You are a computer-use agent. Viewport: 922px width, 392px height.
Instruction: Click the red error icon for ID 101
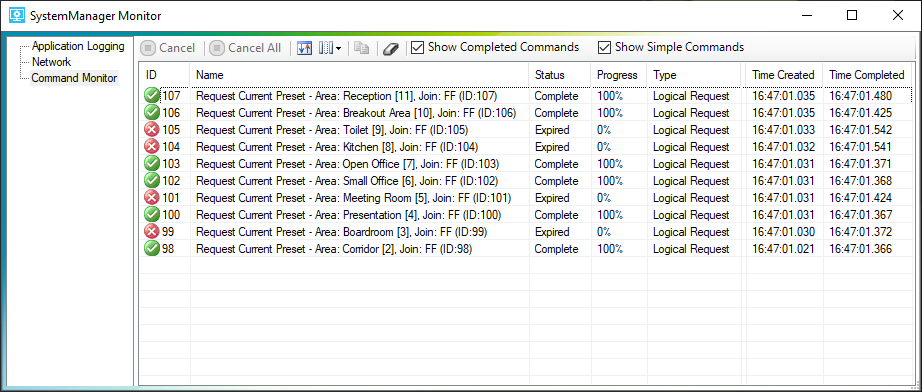coord(152,197)
